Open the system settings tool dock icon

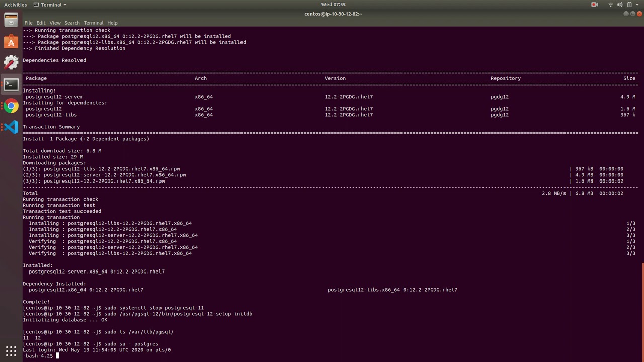pos(11,63)
